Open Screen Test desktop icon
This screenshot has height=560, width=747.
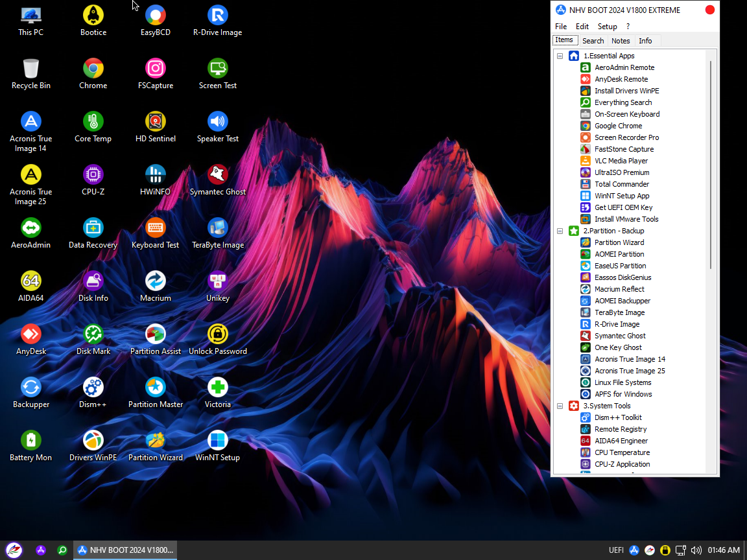(x=218, y=74)
